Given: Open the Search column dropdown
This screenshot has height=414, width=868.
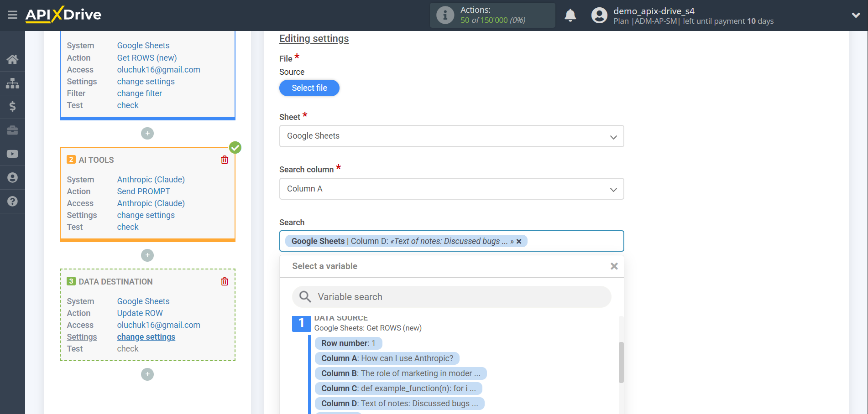Looking at the screenshot, I should point(451,189).
